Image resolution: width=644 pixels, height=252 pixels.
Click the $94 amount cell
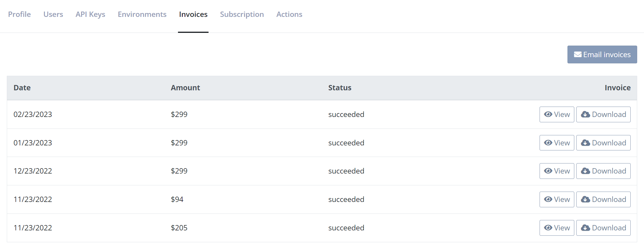pos(177,199)
